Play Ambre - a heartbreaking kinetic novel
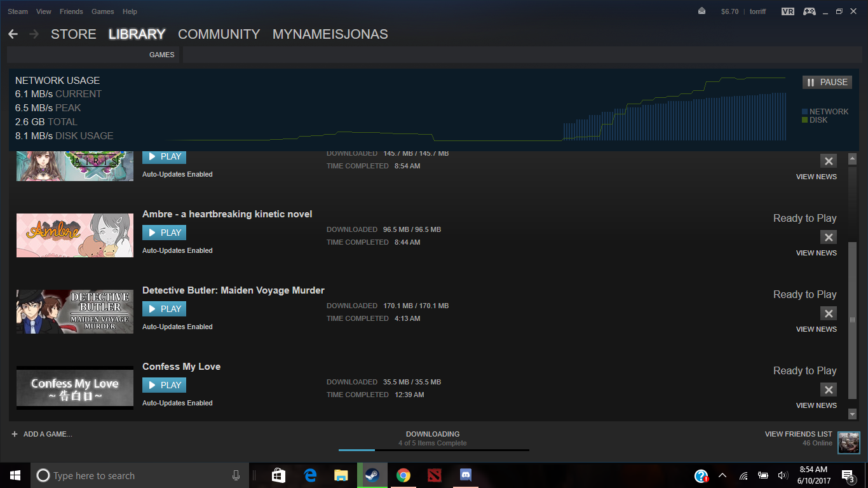This screenshot has width=868, height=488. pyautogui.click(x=164, y=233)
